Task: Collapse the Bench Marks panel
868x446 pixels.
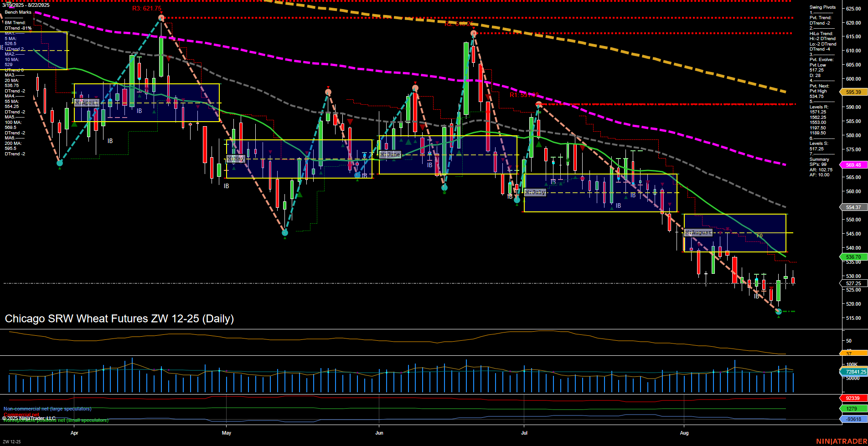Action: tap(17, 12)
